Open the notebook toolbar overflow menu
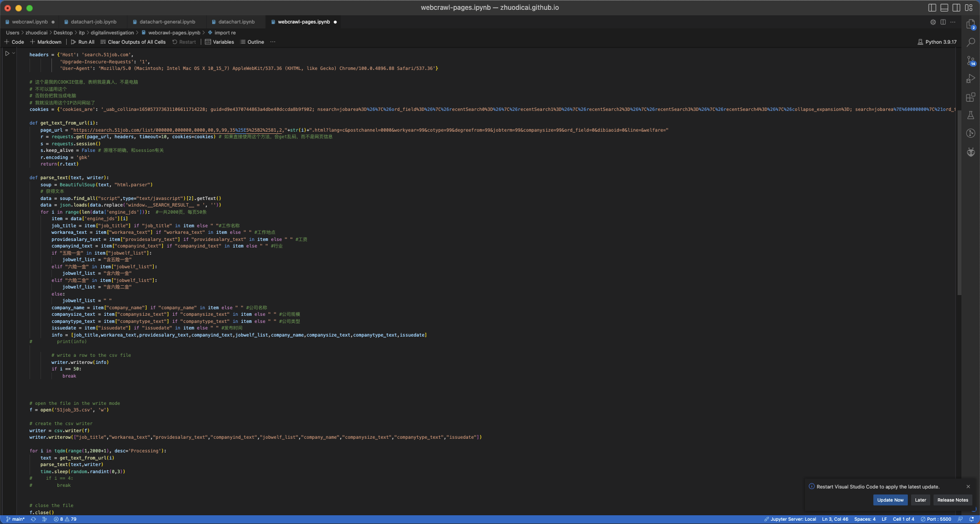 pos(273,42)
